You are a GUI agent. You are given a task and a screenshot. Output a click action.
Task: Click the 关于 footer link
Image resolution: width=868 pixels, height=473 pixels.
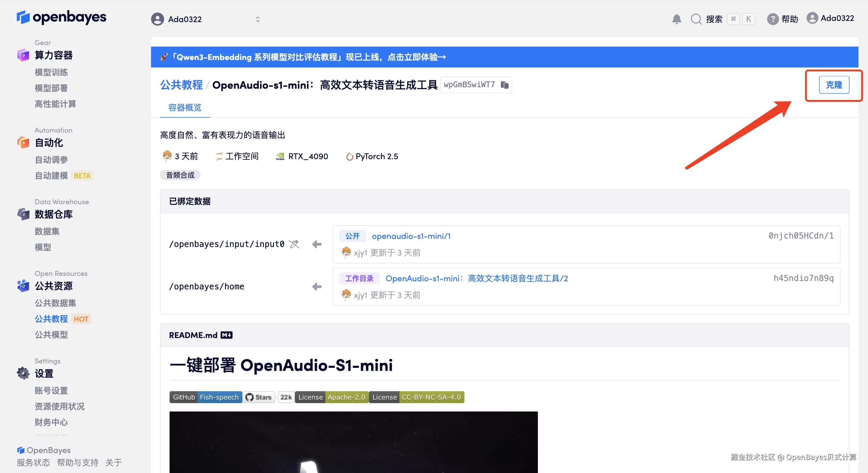(x=113, y=463)
